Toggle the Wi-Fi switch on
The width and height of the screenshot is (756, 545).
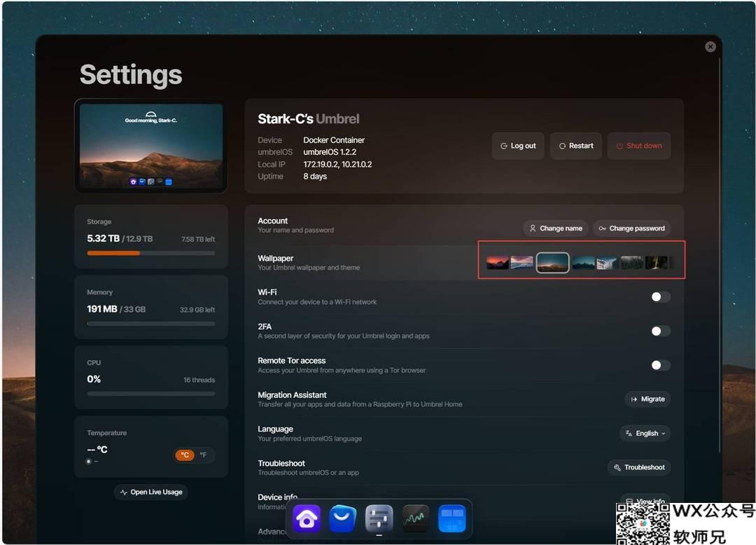coord(661,297)
